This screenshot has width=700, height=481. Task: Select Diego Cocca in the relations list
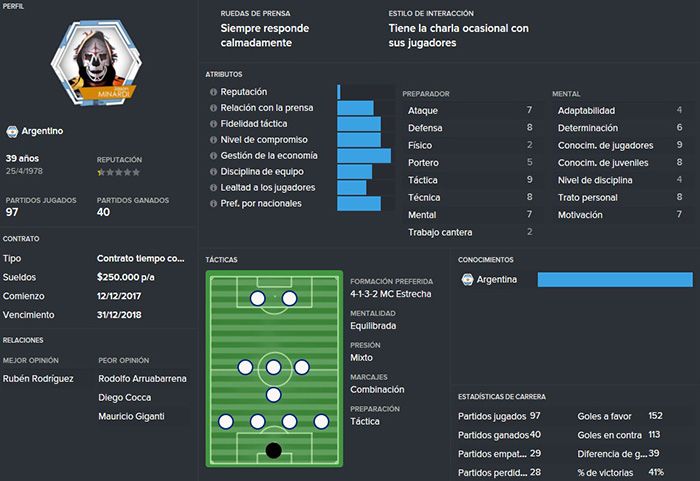point(125,397)
